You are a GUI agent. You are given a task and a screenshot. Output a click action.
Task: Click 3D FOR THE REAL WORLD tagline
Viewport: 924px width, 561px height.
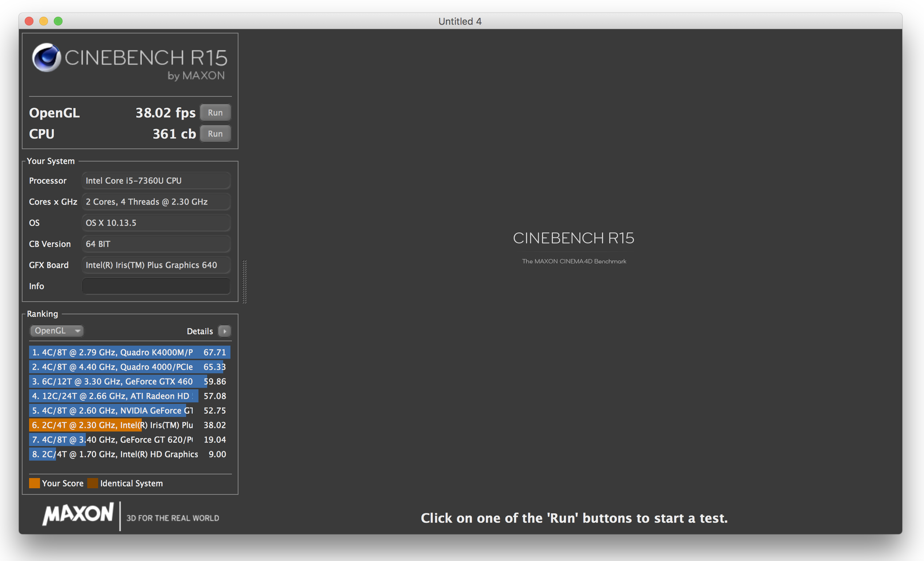click(x=173, y=518)
